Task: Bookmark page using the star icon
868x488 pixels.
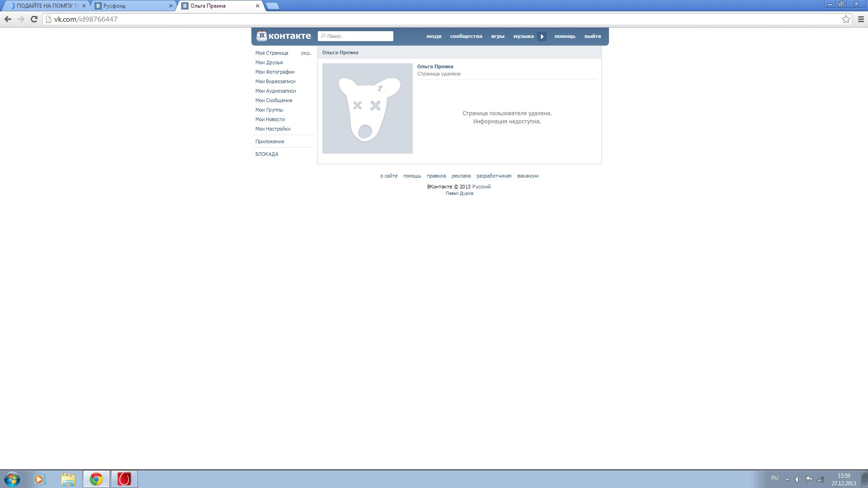Action: click(x=846, y=19)
